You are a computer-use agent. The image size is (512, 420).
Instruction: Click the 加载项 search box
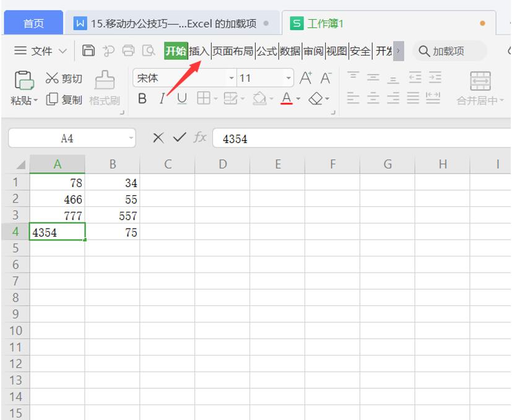point(450,51)
